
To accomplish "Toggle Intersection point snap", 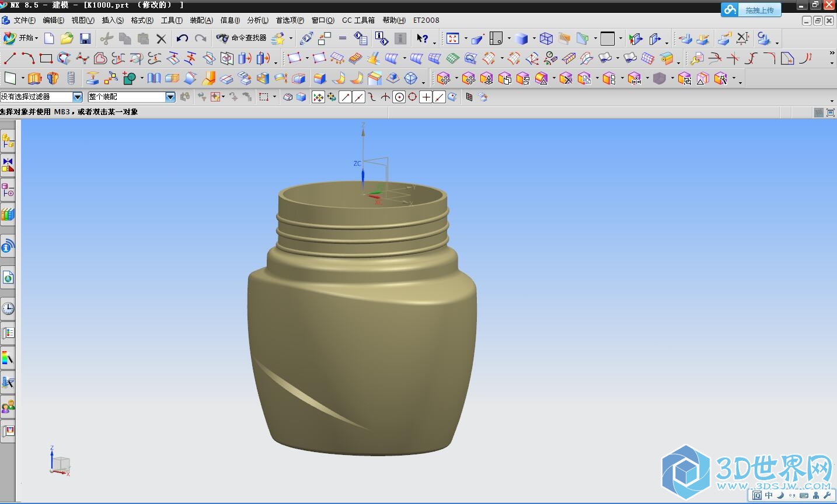I will coord(385,97).
